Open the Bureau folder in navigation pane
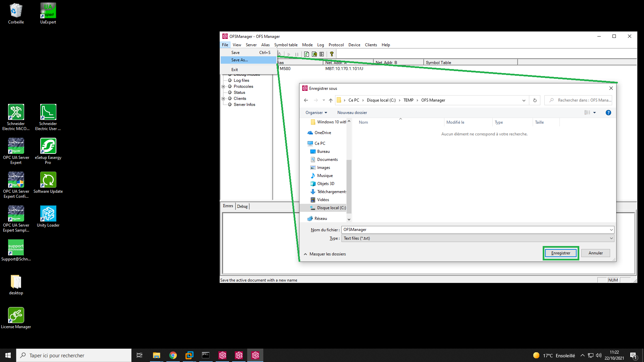The width and height of the screenshot is (644, 362). coord(323,152)
